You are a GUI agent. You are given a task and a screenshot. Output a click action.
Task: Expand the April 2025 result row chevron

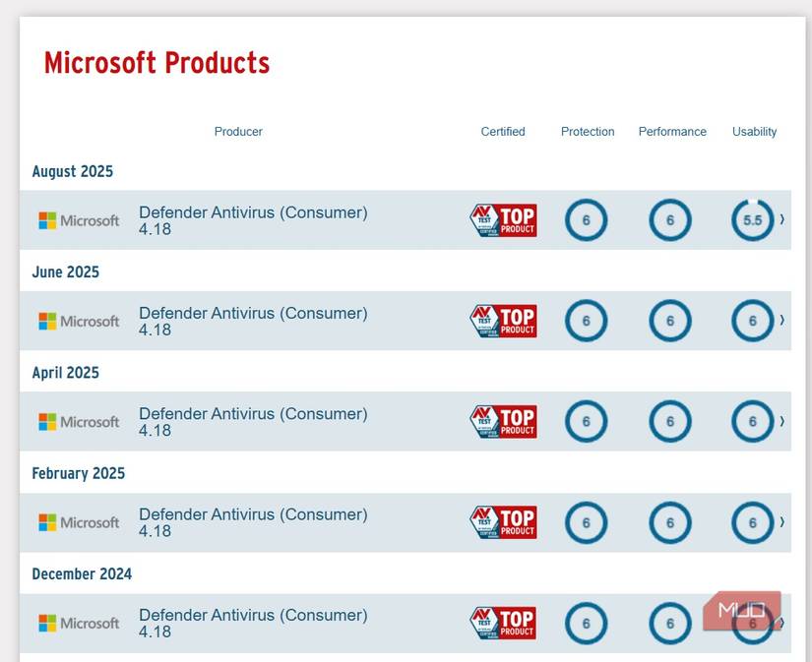[x=782, y=422]
